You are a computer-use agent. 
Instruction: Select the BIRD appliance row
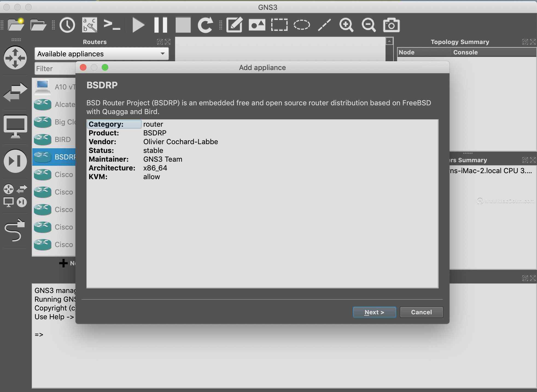click(x=54, y=140)
